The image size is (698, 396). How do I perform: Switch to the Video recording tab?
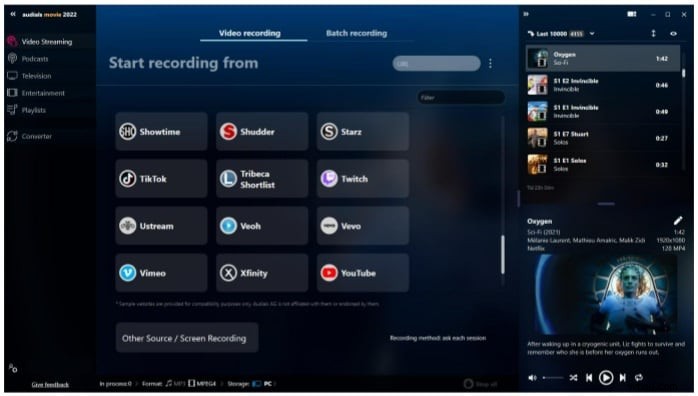click(x=250, y=33)
